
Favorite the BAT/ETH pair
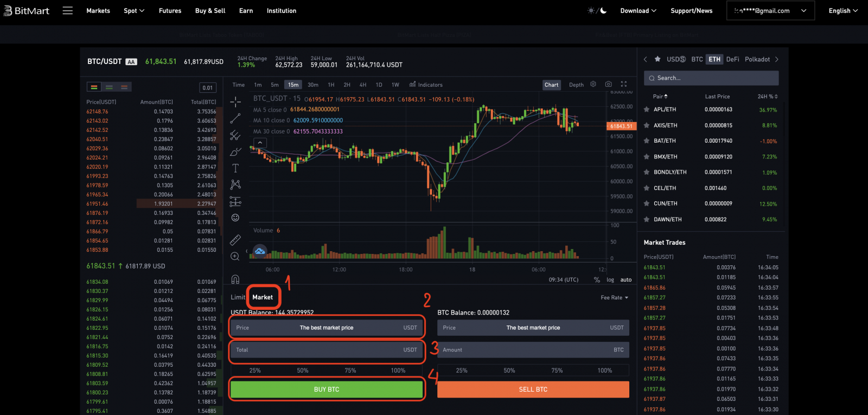coord(647,141)
